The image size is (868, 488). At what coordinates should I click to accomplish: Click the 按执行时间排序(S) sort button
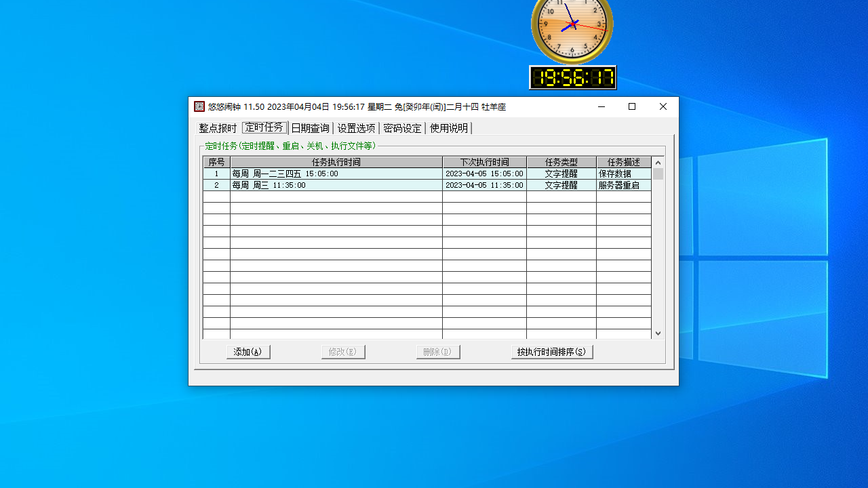coord(551,352)
